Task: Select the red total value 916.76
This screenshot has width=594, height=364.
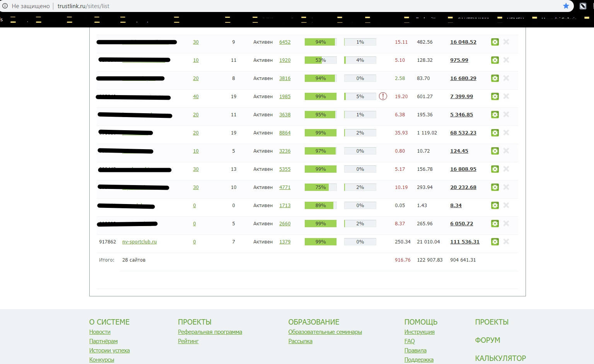Action: coord(403,260)
